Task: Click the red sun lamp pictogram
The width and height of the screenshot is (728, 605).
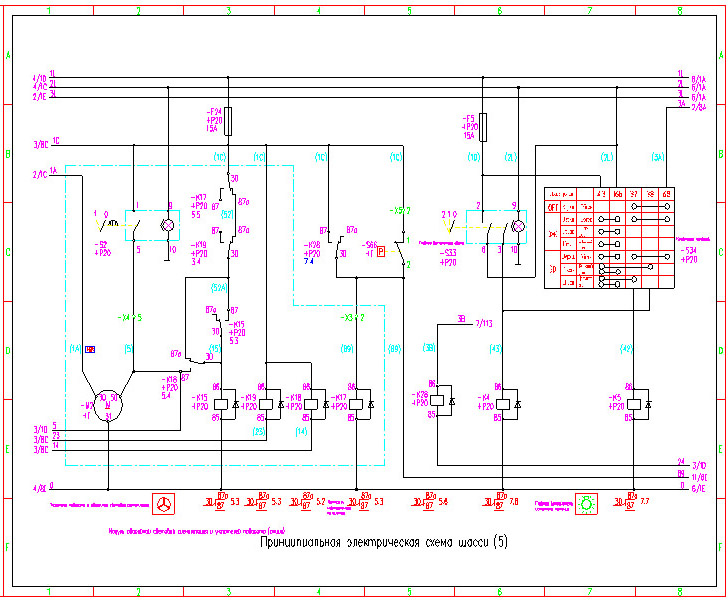Action: [586, 504]
